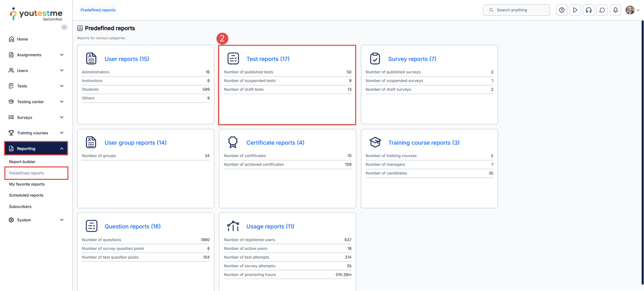The image size is (644, 291).
Task: Open the notifications bell icon
Action: click(x=615, y=10)
